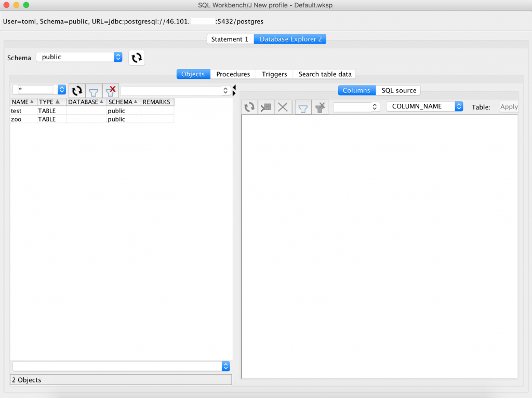Apply the blue filter funnel in object list toolbar
This screenshot has height=398, width=532.
pos(94,90)
